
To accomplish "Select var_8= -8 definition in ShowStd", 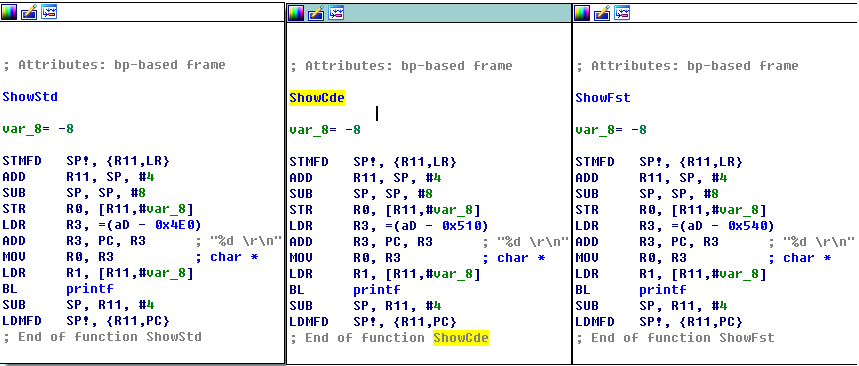I will click(x=38, y=129).
